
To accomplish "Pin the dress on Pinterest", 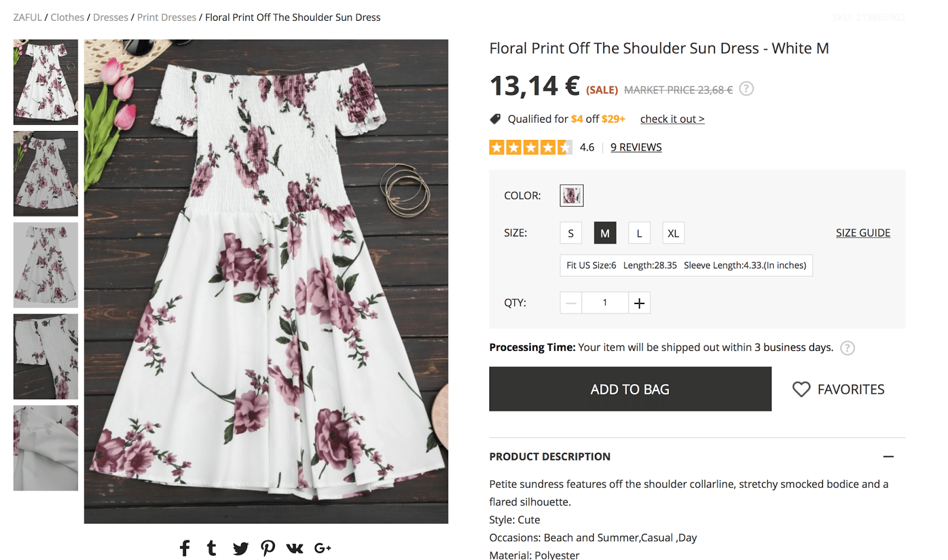I will coord(268,548).
